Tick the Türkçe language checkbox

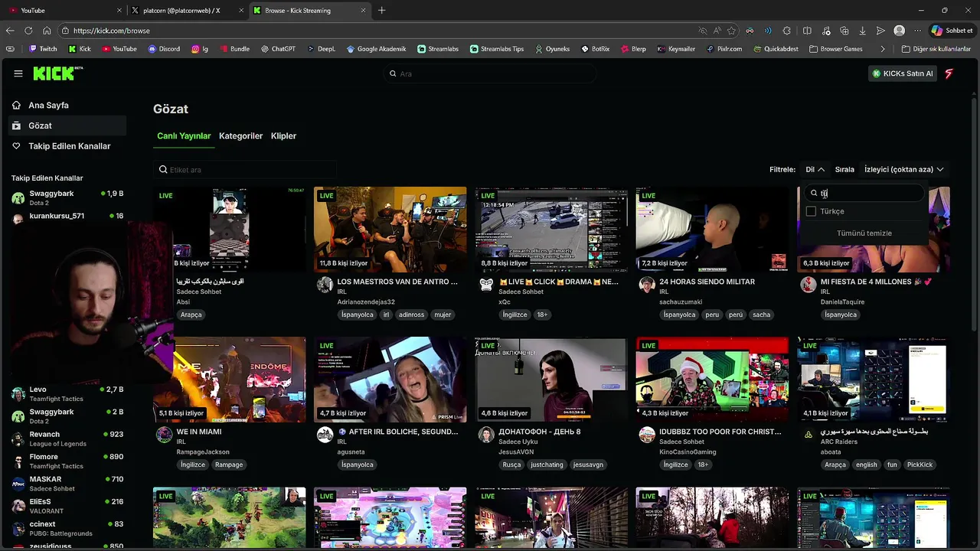click(x=811, y=211)
